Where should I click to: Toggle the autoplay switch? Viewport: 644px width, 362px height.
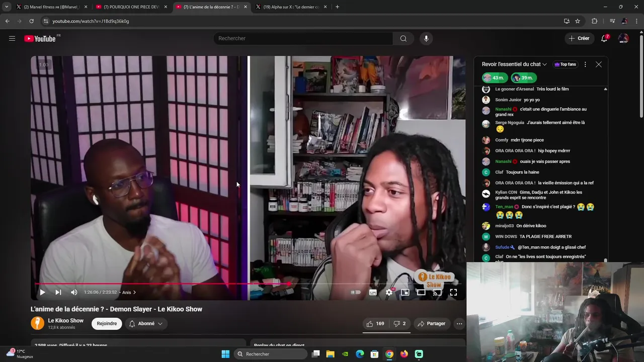[x=356, y=292]
